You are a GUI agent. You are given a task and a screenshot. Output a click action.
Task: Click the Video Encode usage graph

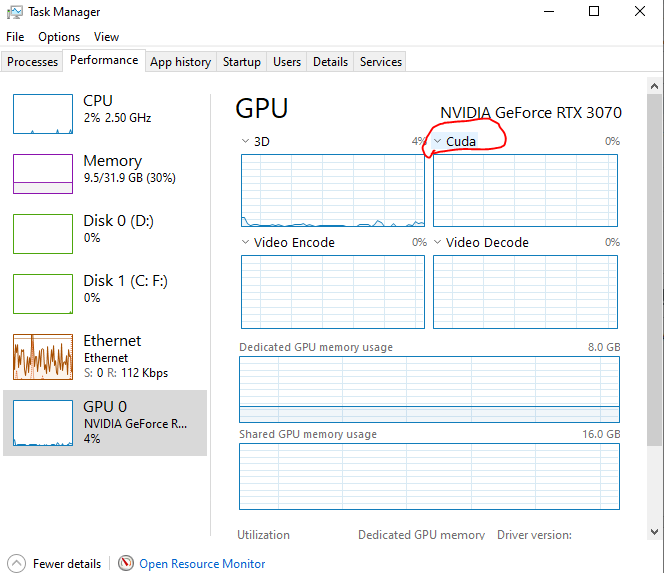coord(333,292)
